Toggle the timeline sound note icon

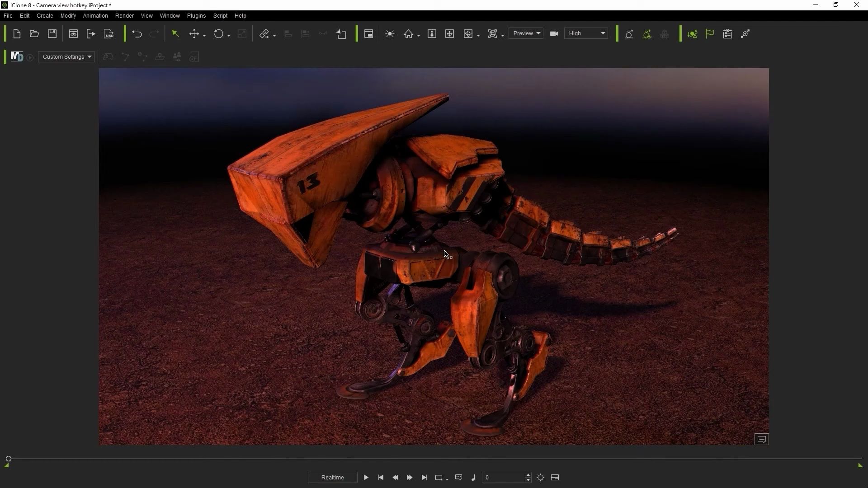pos(473,478)
